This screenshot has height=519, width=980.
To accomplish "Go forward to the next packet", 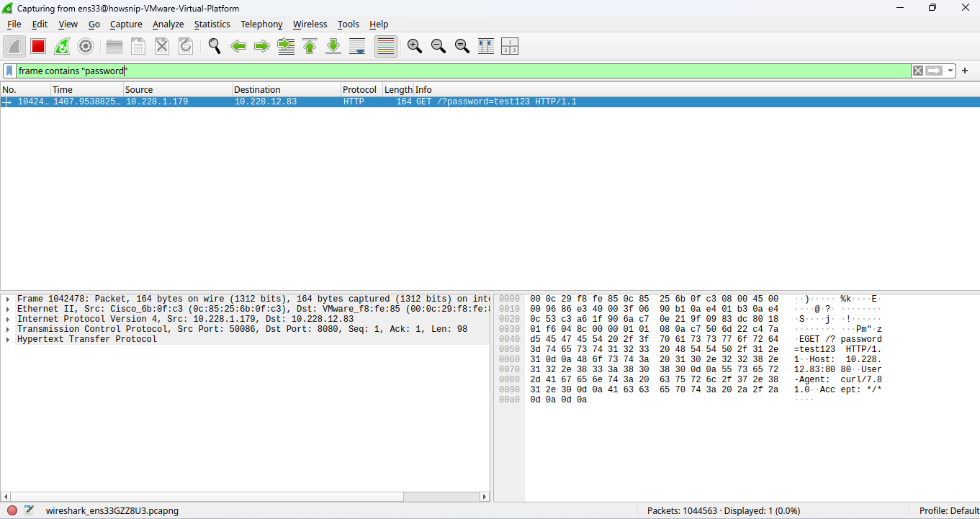I will click(x=262, y=47).
